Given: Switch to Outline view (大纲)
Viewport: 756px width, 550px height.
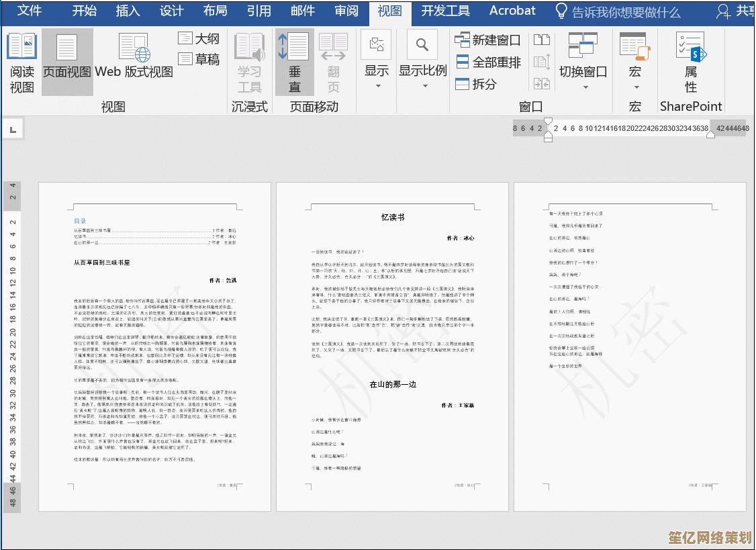Looking at the screenshot, I should pyautogui.click(x=199, y=38).
